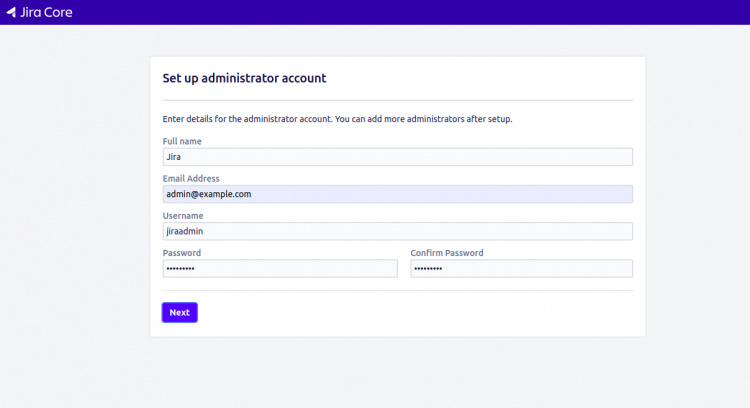Screen dimensions: 750x408
Task: Click the 'Password' label above left field
Action: pyautogui.click(x=182, y=253)
